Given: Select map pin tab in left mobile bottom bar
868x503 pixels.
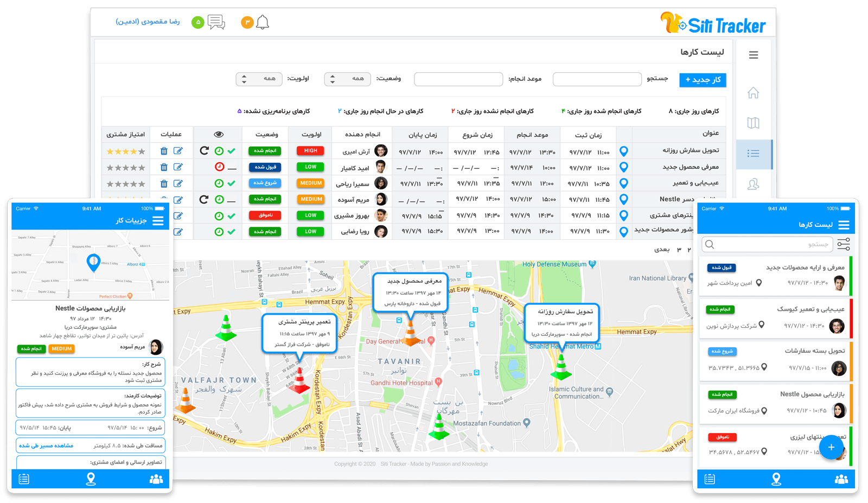Looking at the screenshot, I should (91, 479).
